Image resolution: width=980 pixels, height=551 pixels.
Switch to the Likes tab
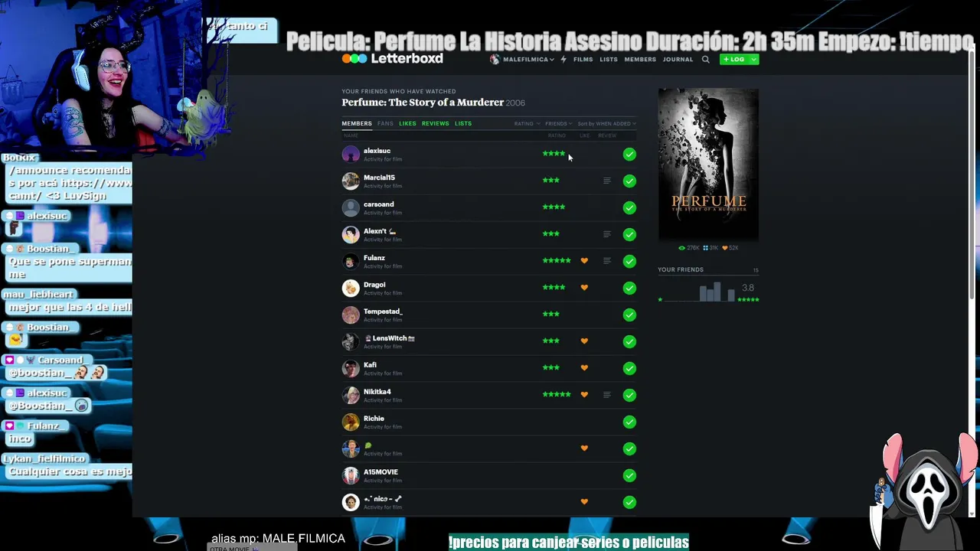(x=407, y=123)
